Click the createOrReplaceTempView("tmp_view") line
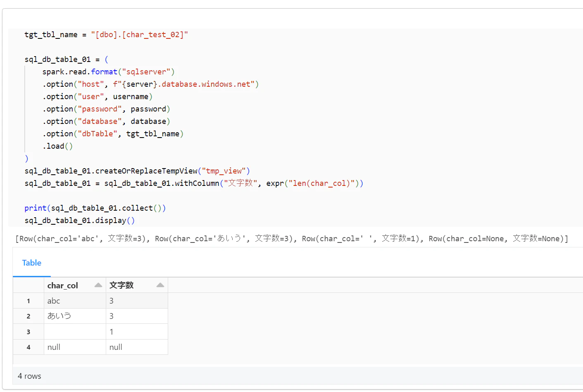The width and height of the screenshot is (583, 392). (137, 171)
